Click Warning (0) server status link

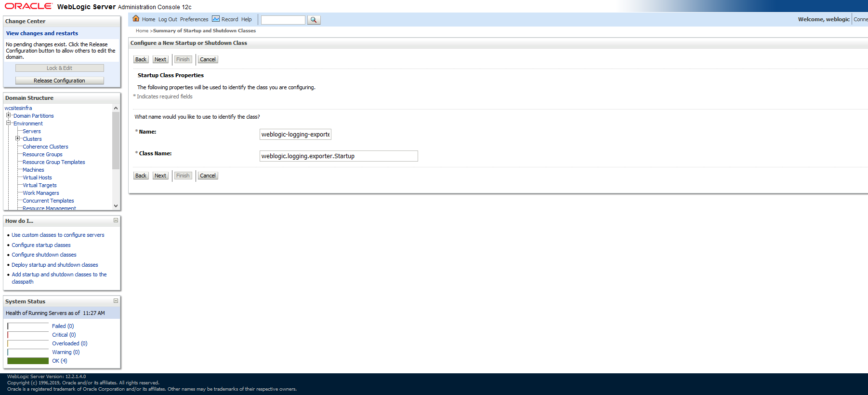pyautogui.click(x=66, y=352)
